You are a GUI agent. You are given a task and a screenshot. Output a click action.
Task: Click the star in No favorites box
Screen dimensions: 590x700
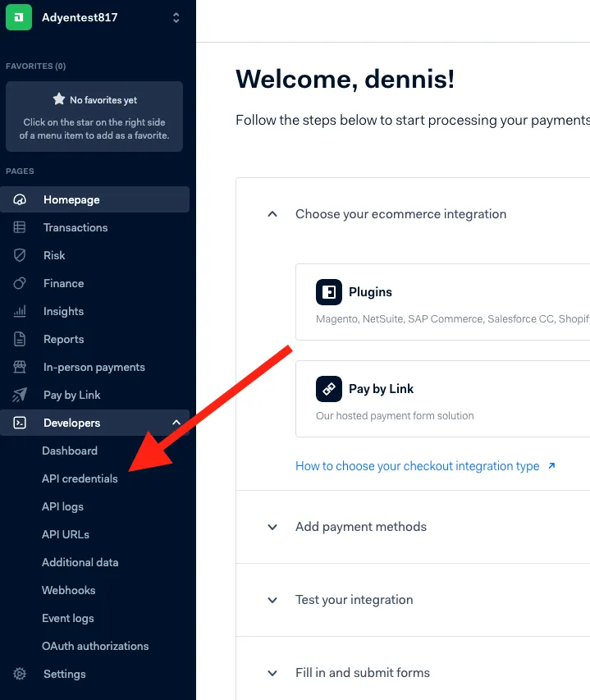tap(59, 99)
